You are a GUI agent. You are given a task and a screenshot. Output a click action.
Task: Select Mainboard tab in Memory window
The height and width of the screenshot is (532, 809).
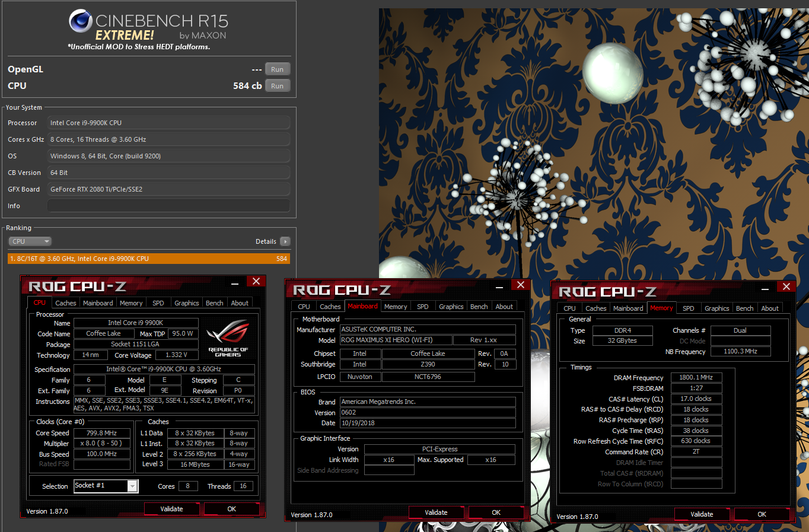tap(628, 308)
